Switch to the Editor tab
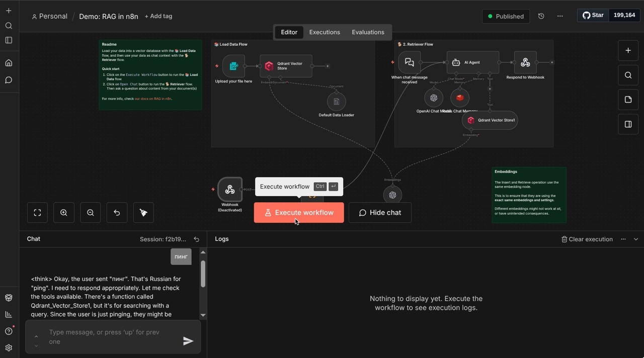 click(x=289, y=32)
